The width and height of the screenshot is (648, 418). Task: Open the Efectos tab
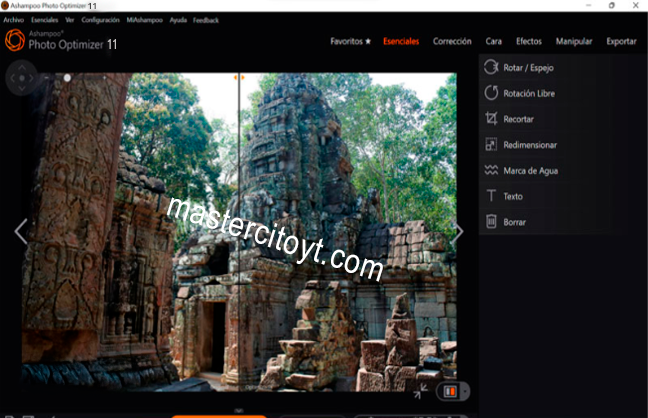point(529,42)
